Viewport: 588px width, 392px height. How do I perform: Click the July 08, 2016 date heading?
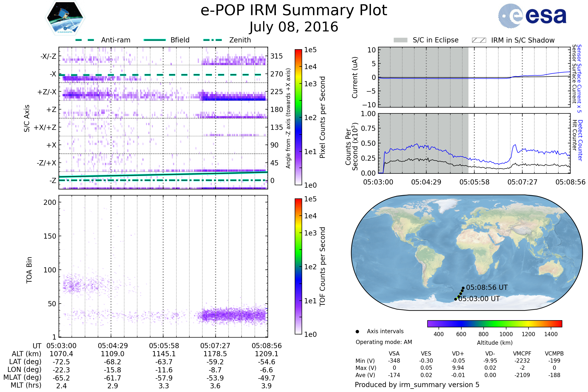[x=294, y=27]
